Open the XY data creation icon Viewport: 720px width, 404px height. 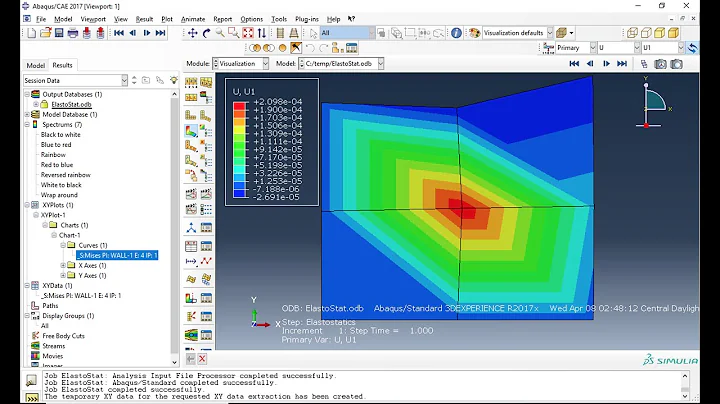(x=191, y=246)
